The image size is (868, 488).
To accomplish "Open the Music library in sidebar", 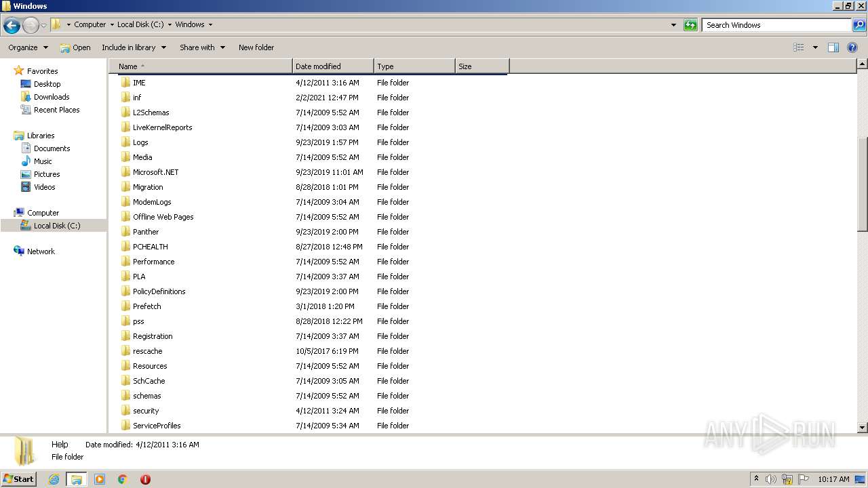I will [43, 161].
